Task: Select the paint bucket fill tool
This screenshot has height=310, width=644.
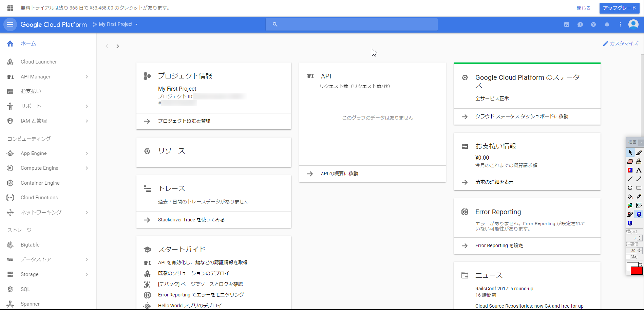Action: (630, 197)
